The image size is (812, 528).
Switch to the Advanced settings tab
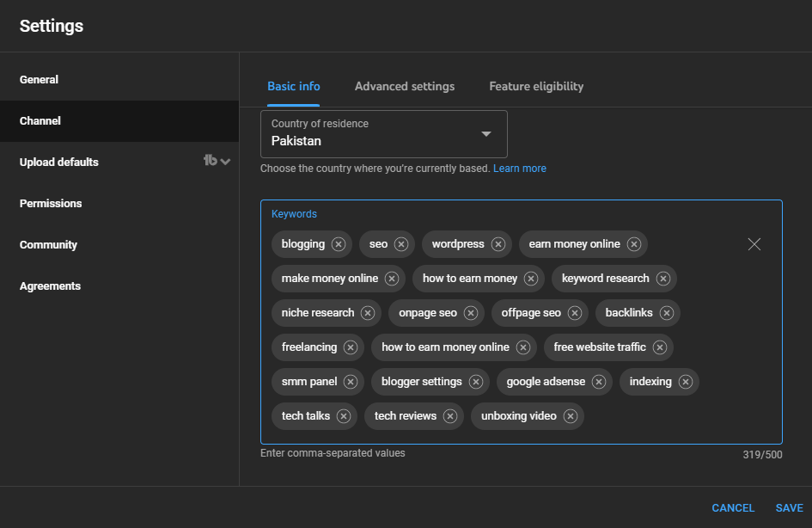[405, 86]
